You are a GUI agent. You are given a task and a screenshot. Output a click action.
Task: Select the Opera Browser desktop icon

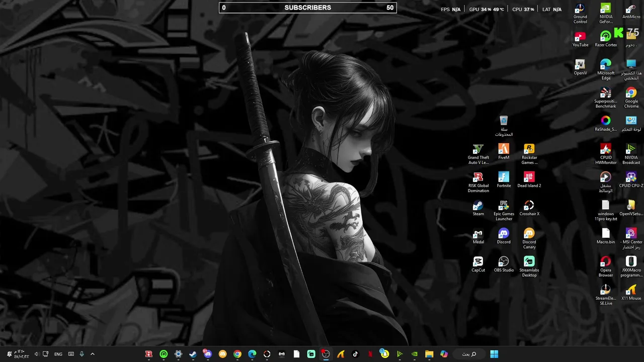[606, 267]
